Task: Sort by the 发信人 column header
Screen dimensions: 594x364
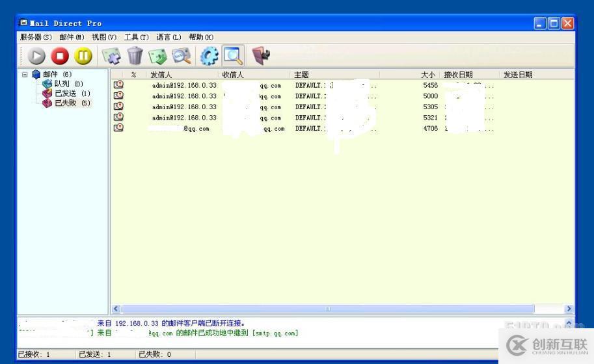Action: (x=182, y=75)
